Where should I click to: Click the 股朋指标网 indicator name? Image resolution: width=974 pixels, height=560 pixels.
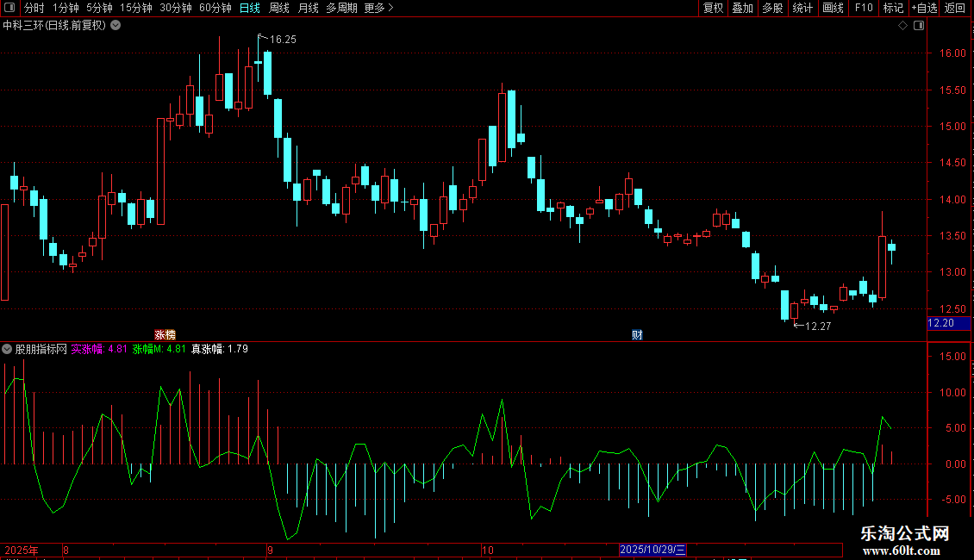coord(41,349)
